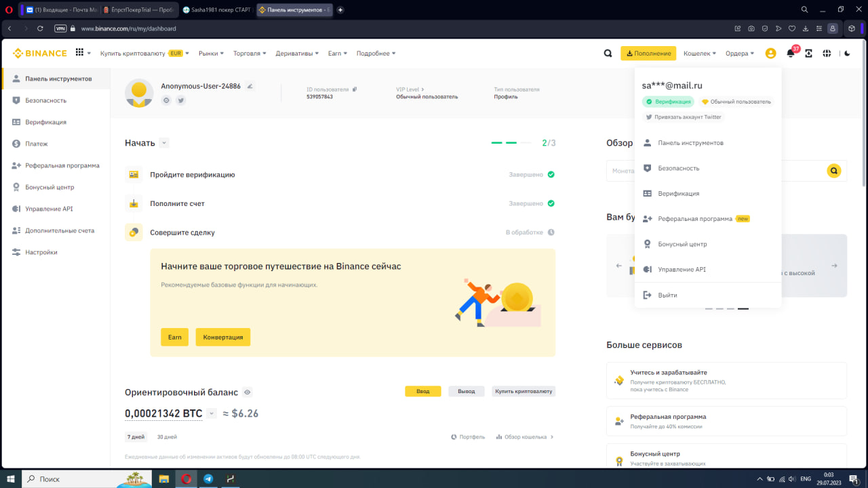Viewport: 868px width, 488px height.
Task: Switch to the Входящие Почта Mail browser tab
Action: click(61, 9)
